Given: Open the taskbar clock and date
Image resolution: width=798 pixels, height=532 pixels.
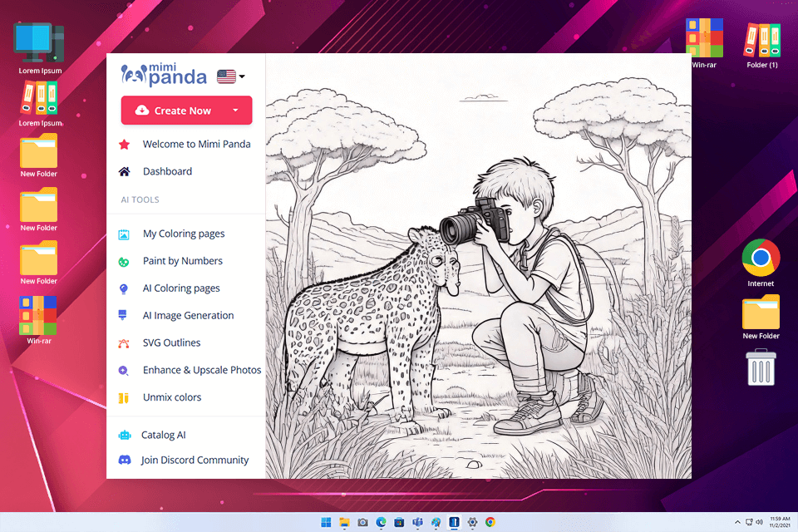Looking at the screenshot, I should pyautogui.click(x=780, y=522).
